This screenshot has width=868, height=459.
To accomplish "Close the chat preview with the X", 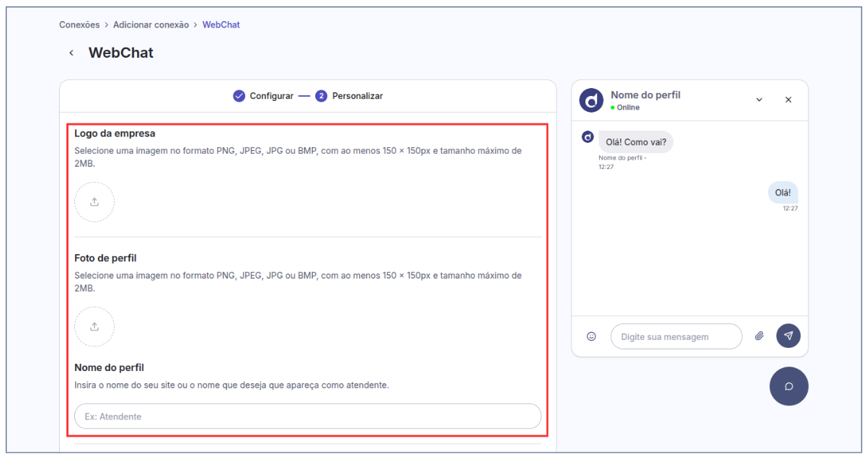I will pyautogui.click(x=788, y=100).
